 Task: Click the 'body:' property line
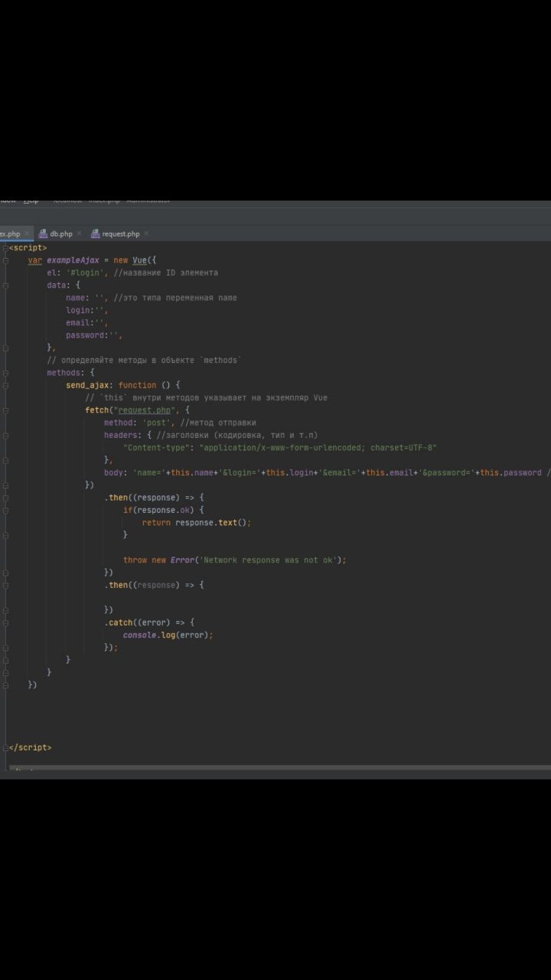(328, 472)
